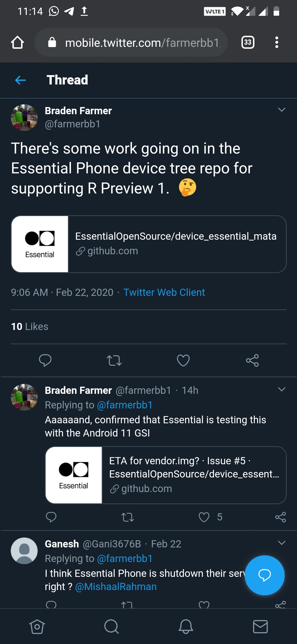The image size is (297, 644).
Task: Retweet the main Braden Farmer tweet
Action: coord(114,360)
